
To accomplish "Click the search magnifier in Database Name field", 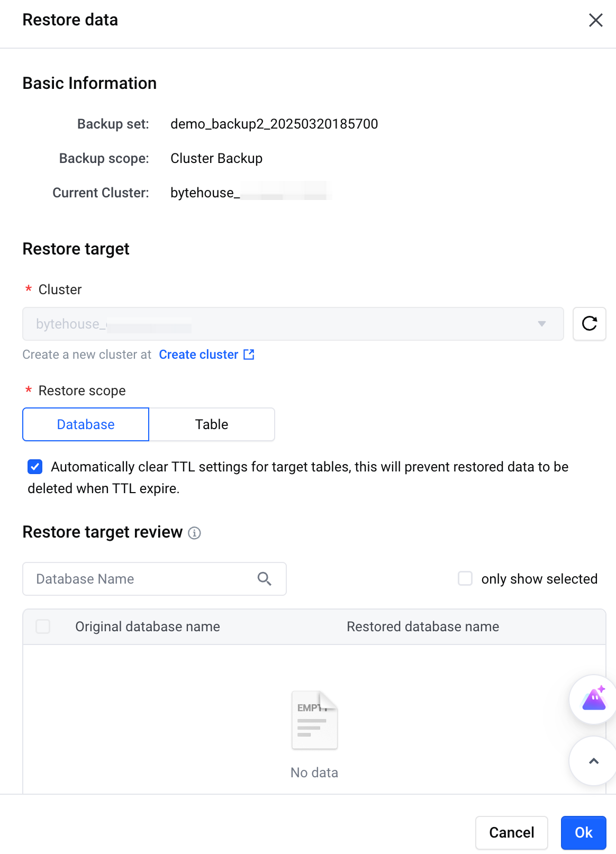I will coord(265,579).
